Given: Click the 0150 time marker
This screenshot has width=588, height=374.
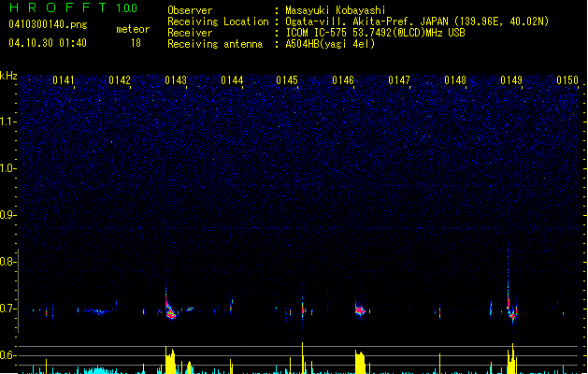Looking at the screenshot, I should pos(567,80).
